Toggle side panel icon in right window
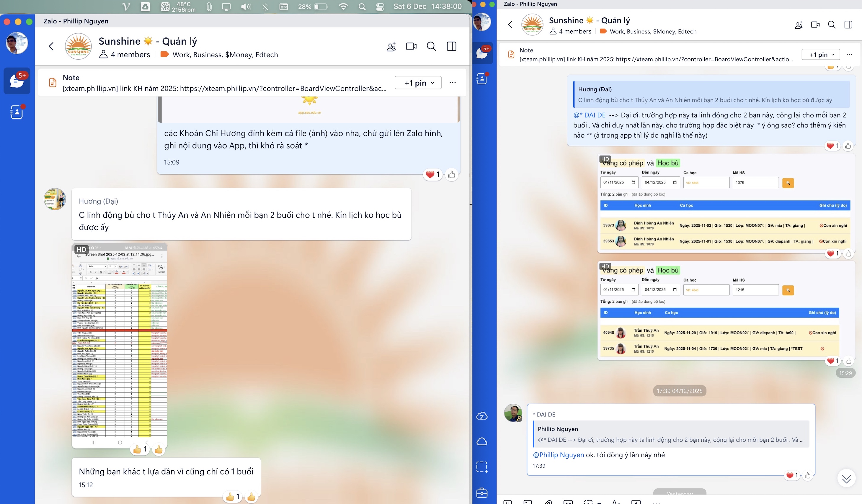862x504 pixels. pos(848,24)
